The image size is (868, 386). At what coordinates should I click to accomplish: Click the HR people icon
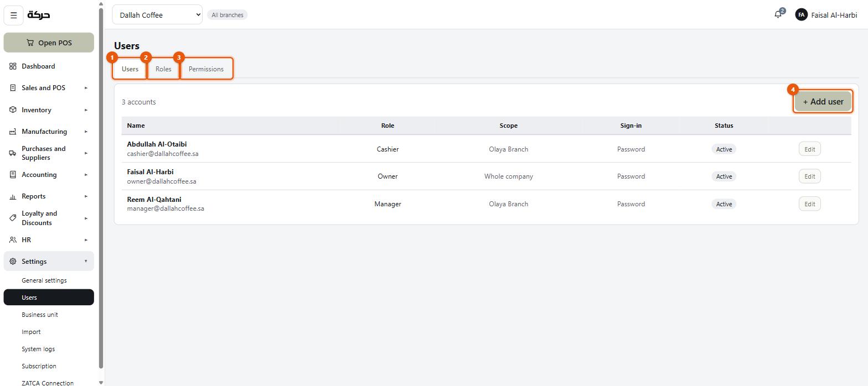(13, 240)
